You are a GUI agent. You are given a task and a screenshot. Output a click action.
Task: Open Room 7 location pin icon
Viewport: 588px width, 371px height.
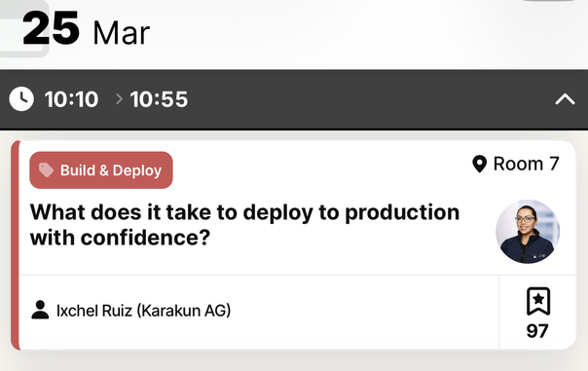pyautogui.click(x=479, y=164)
